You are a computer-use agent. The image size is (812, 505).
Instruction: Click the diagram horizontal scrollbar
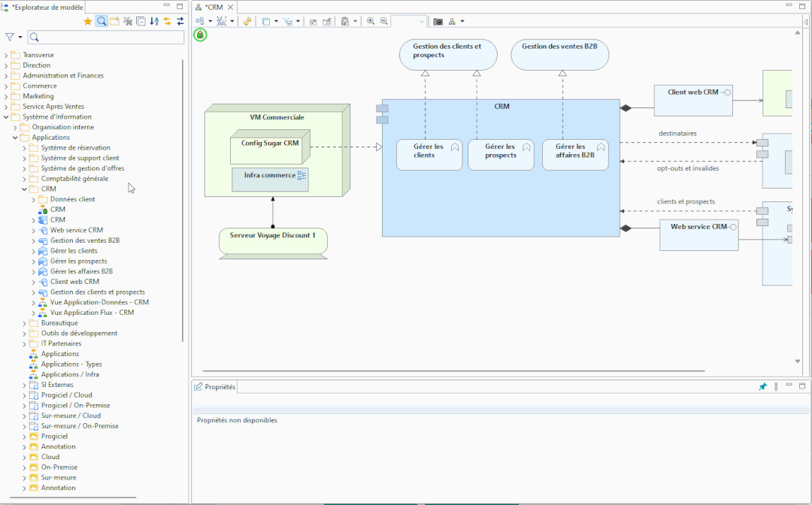[x=453, y=371]
